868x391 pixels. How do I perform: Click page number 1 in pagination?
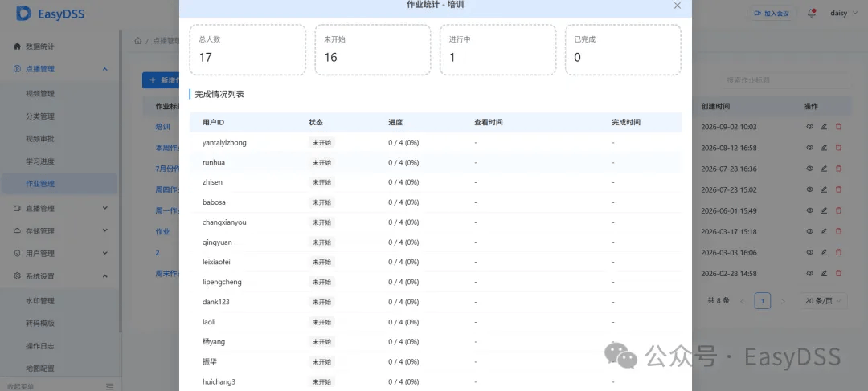click(762, 301)
